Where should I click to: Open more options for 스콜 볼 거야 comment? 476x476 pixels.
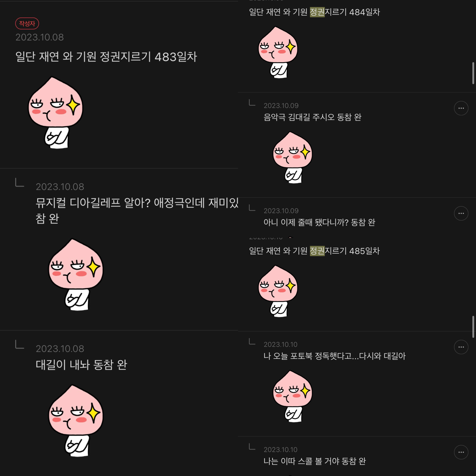click(x=461, y=452)
